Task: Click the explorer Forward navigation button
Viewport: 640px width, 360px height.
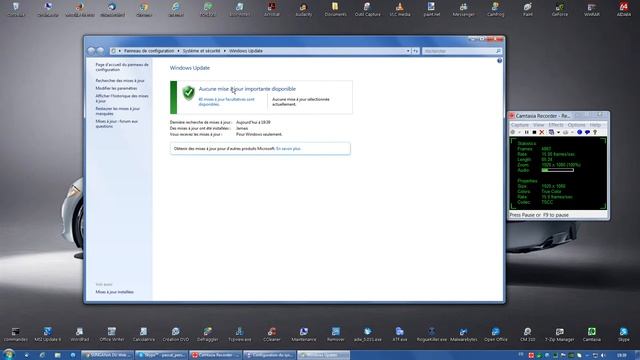Action: [100, 51]
